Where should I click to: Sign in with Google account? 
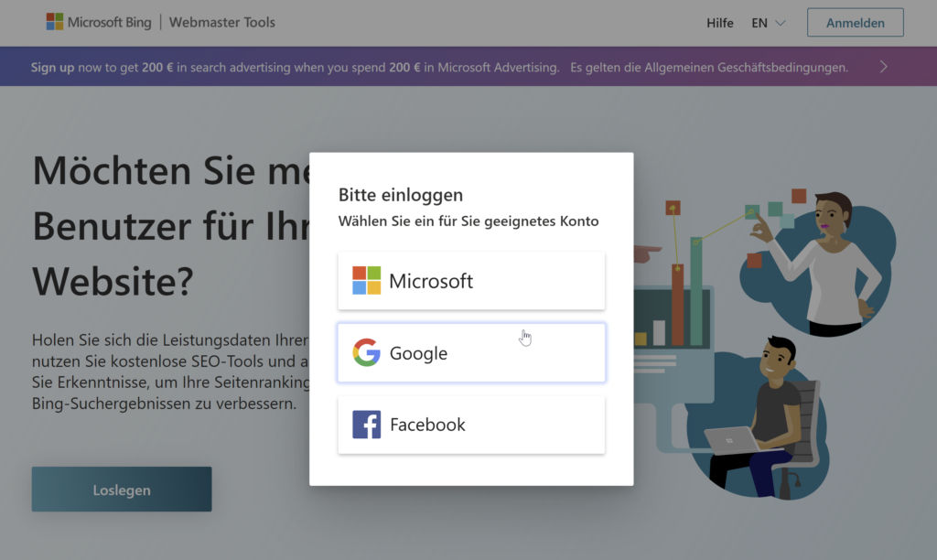coord(471,352)
